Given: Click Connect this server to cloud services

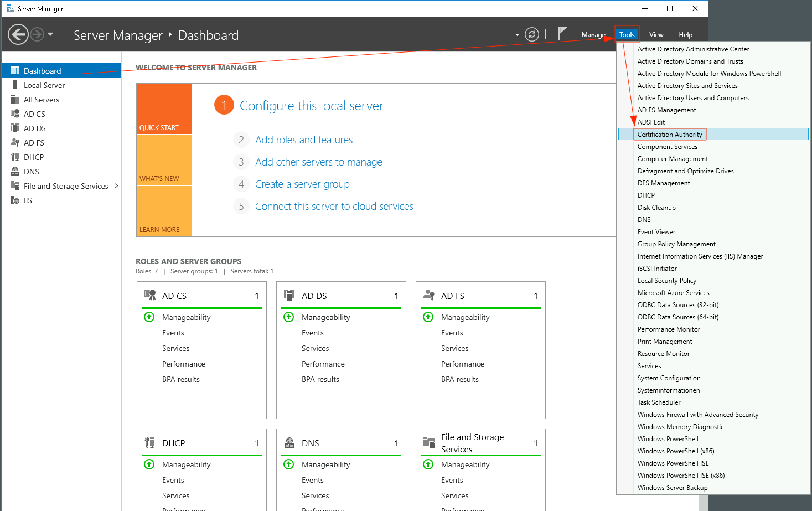Looking at the screenshot, I should click(x=334, y=207).
